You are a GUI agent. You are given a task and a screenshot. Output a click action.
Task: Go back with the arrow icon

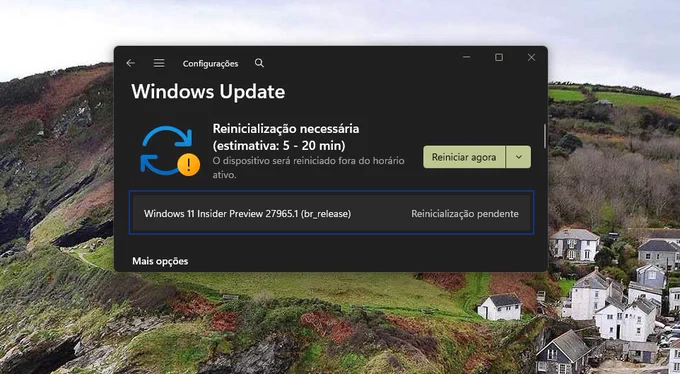point(131,63)
